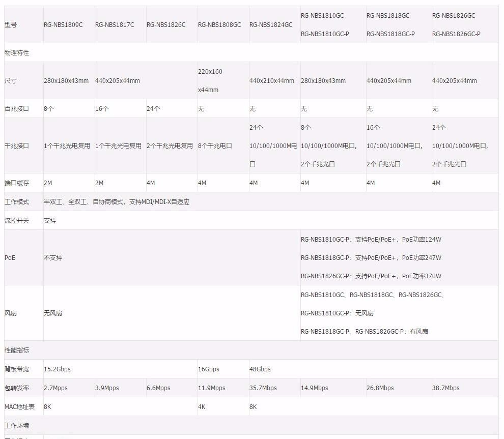Select the "PoE功率247W" line

(371, 257)
